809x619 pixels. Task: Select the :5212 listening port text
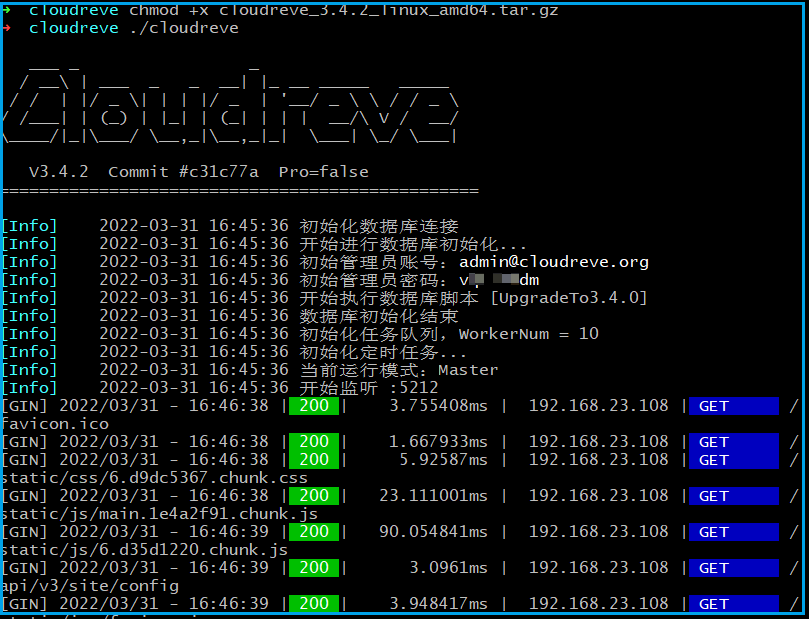pyautogui.click(x=414, y=388)
